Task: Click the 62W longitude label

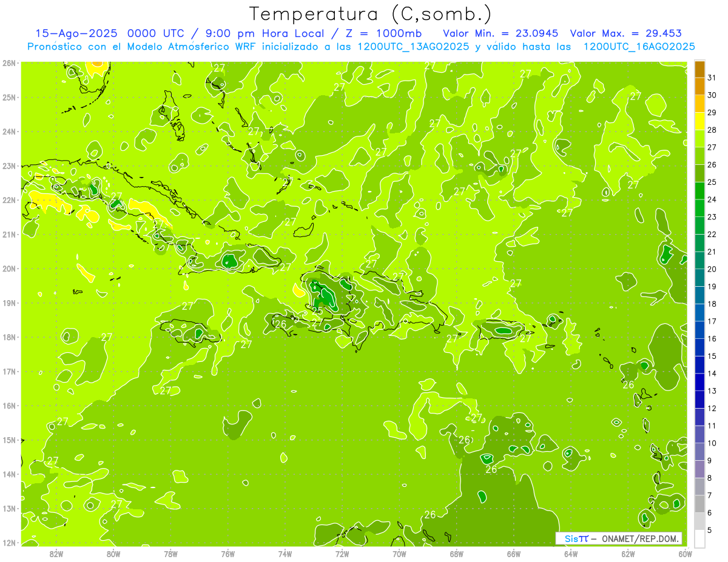Action: pyautogui.click(x=628, y=554)
